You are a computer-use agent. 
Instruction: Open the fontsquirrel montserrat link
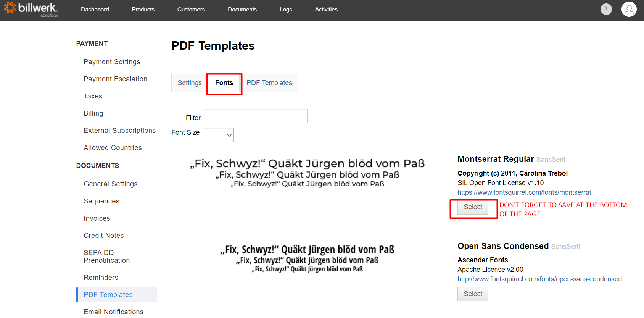[x=524, y=192]
